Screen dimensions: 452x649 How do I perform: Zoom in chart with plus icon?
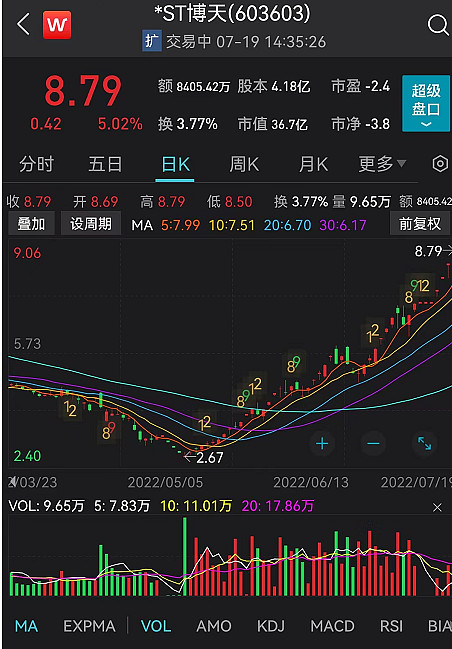(x=322, y=444)
